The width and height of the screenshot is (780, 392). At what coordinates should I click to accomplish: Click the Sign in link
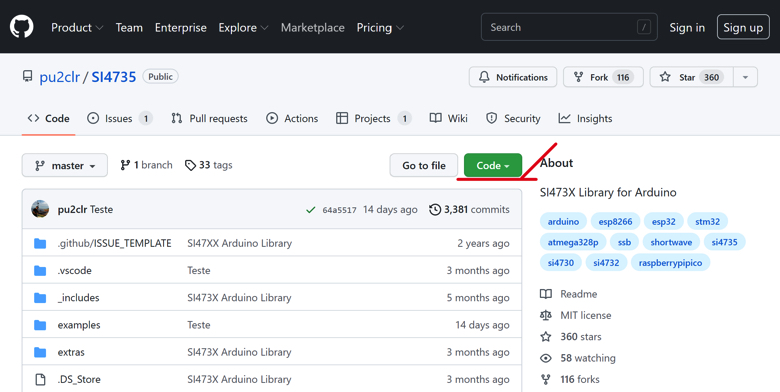(687, 27)
